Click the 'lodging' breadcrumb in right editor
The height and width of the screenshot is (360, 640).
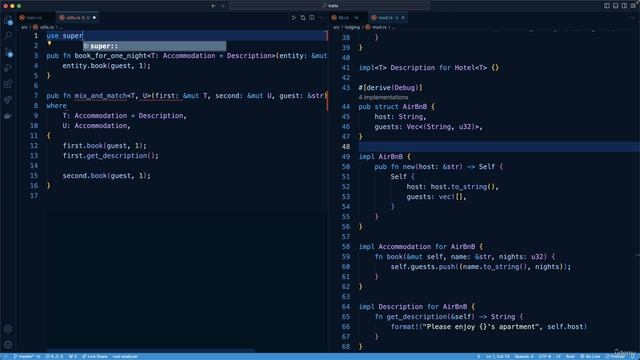tap(352, 27)
